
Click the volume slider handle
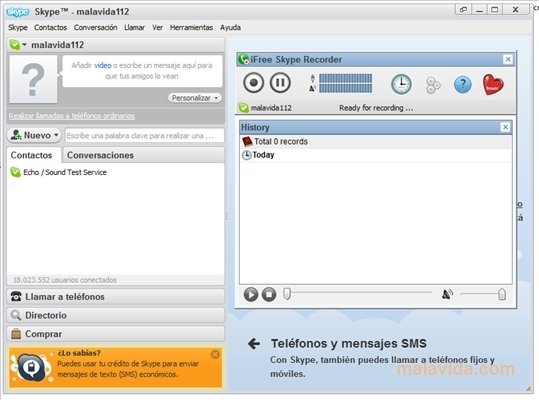502,294
